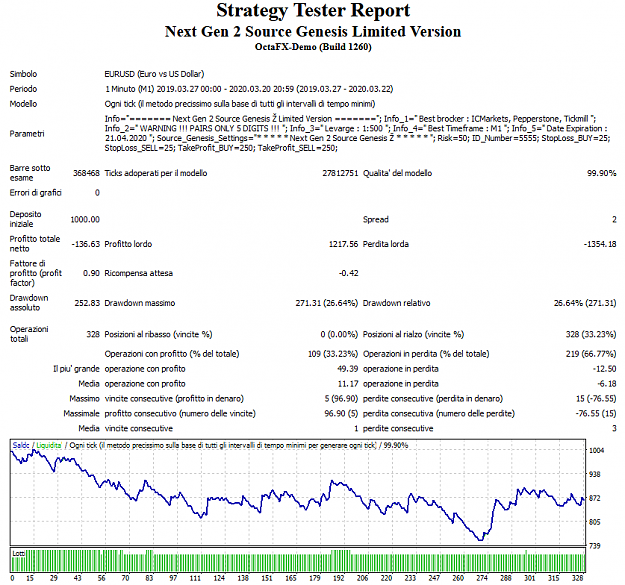The image size is (625, 585).
Task: Click the 'Simbolo' label
Action: (x=23, y=74)
